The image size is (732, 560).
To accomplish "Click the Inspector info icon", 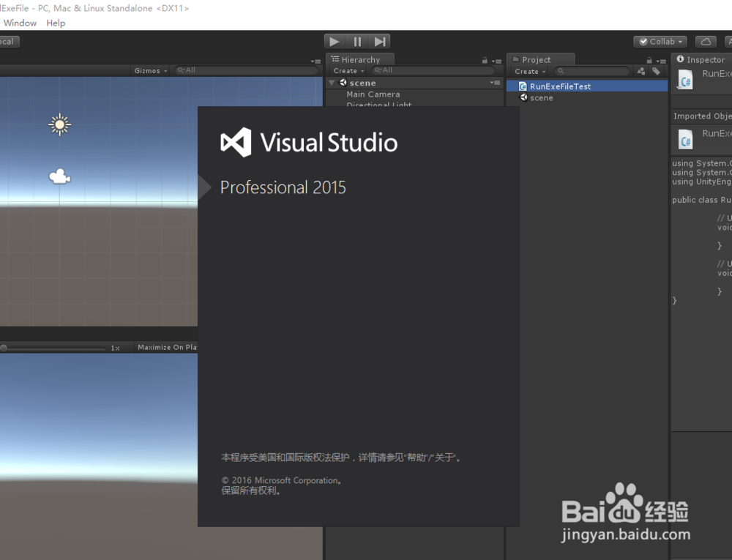I will pos(680,59).
